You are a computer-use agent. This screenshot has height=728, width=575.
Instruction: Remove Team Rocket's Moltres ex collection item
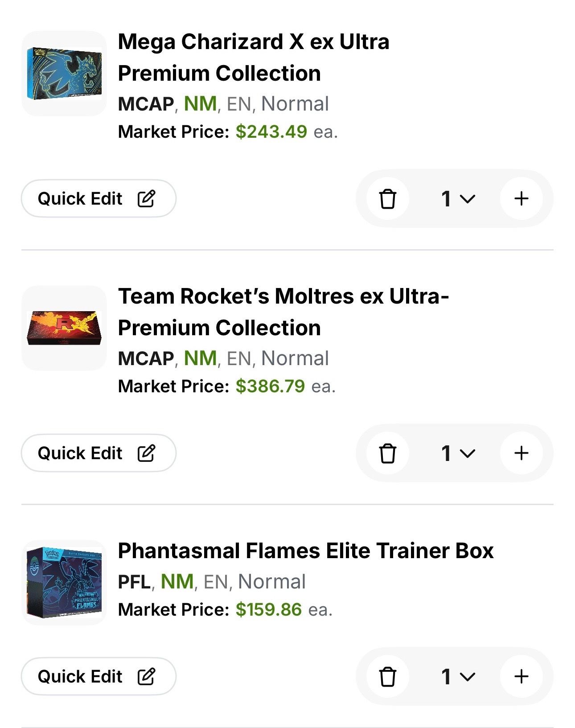(x=387, y=453)
